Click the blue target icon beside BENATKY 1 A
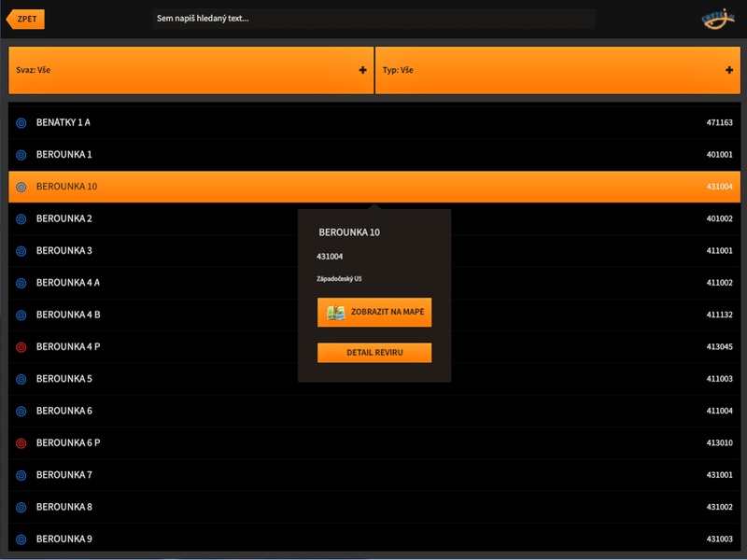This screenshot has width=747, height=560. 21,123
